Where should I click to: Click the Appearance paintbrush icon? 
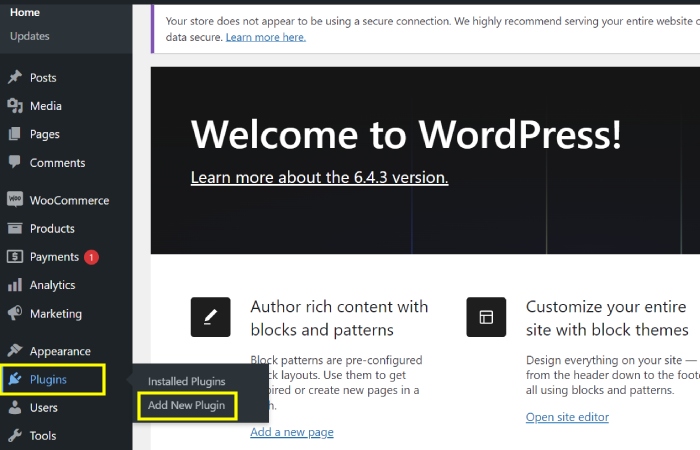click(15, 350)
